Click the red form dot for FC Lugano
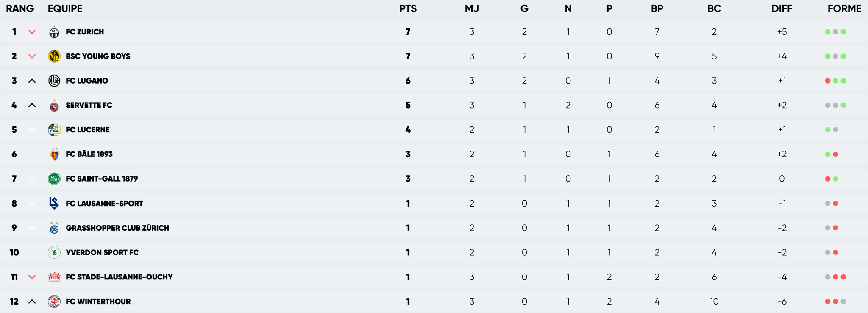Image resolution: width=868 pixels, height=313 pixels. (828, 81)
